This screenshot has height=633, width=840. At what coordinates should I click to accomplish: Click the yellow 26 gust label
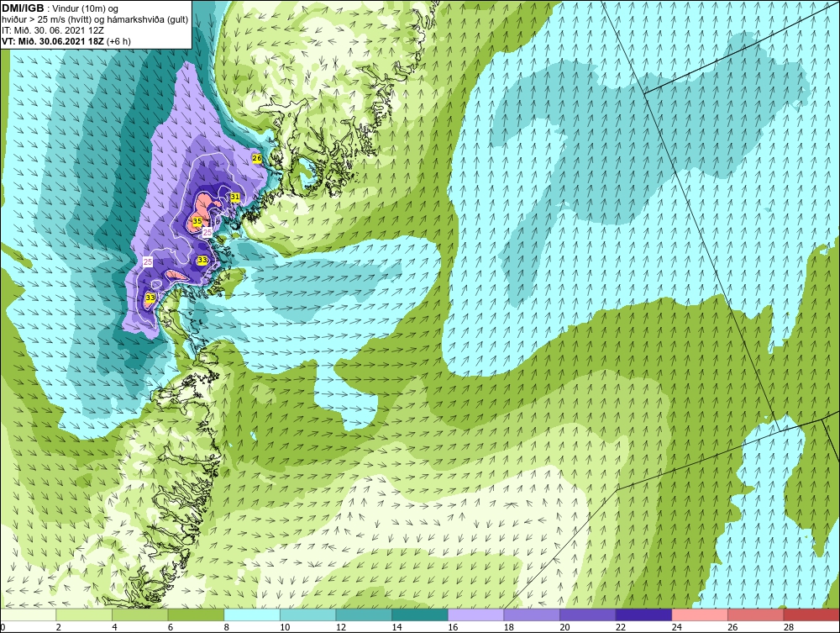point(257,158)
